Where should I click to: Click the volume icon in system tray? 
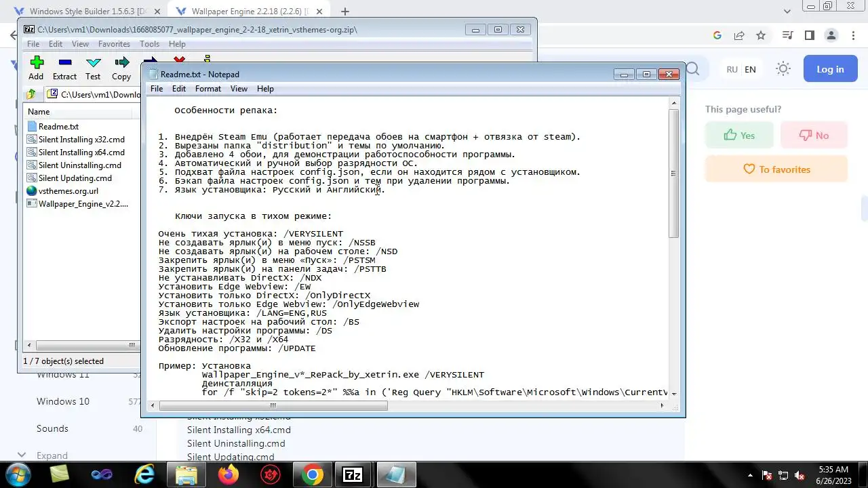tap(800, 475)
